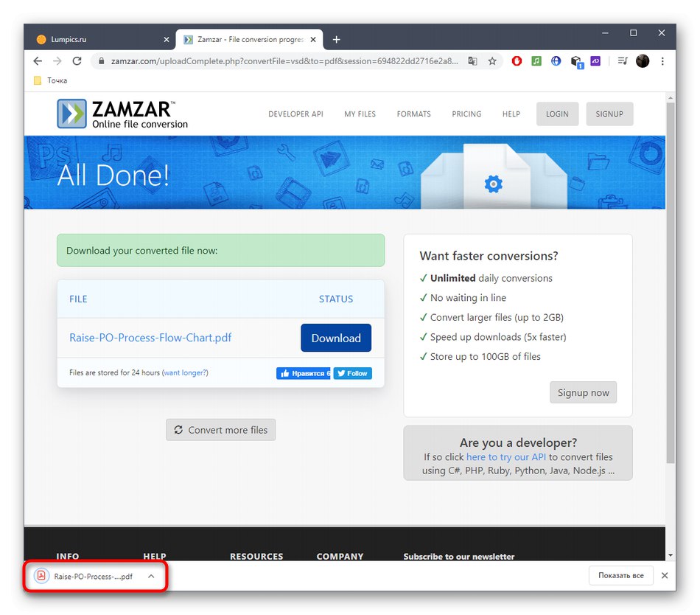Open the HELP menu item
700x615 pixels.
511,114
